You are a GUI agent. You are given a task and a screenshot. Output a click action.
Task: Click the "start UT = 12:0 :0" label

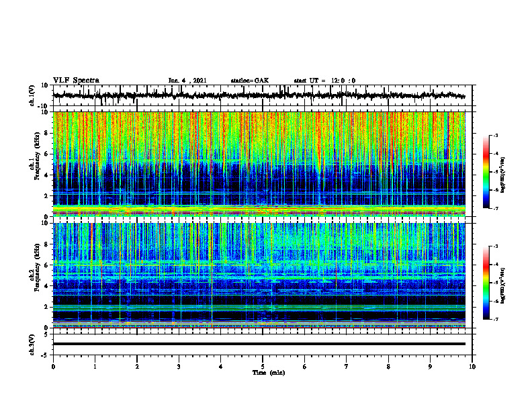click(x=324, y=81)
